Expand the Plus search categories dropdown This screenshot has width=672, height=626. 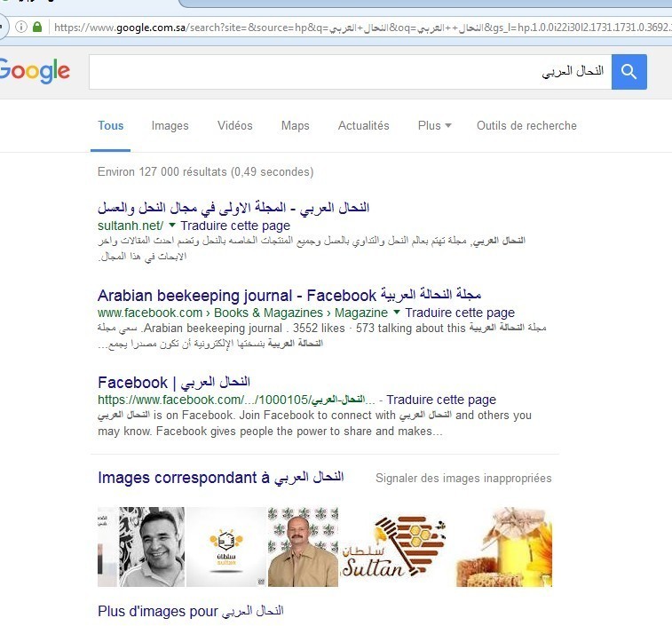pyautogui.click(x=434, y=125)
